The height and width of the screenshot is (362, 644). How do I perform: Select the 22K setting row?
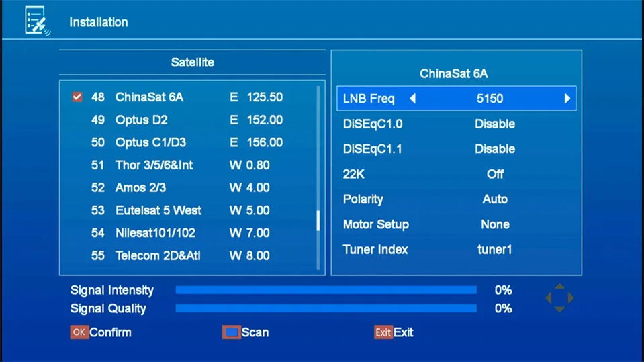(x=456, y=174)
